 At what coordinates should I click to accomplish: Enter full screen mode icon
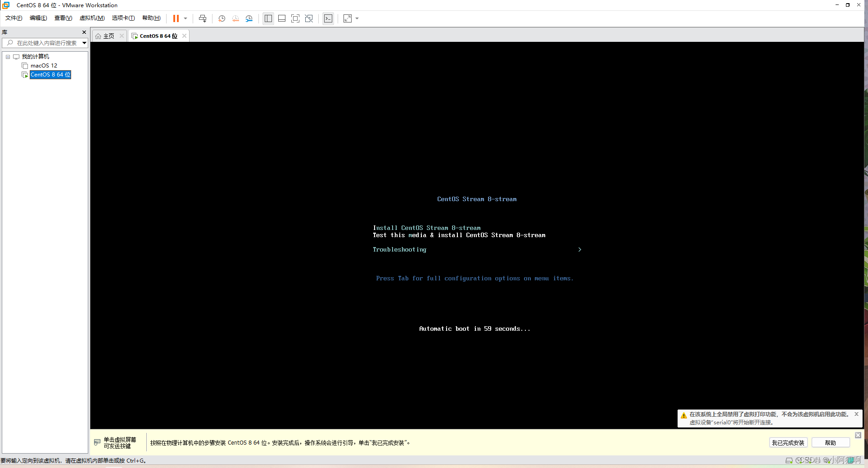pyautogui.click(x=295, y=18)
